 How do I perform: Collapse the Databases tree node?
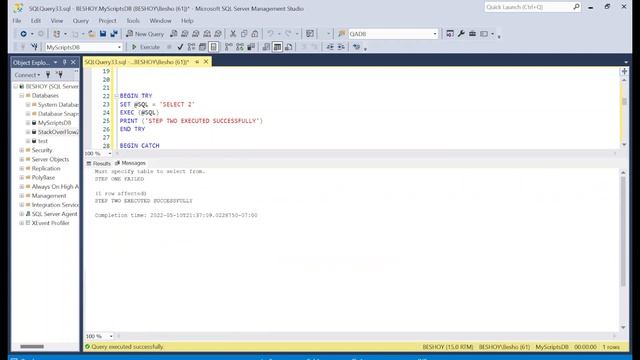point(22,96)
